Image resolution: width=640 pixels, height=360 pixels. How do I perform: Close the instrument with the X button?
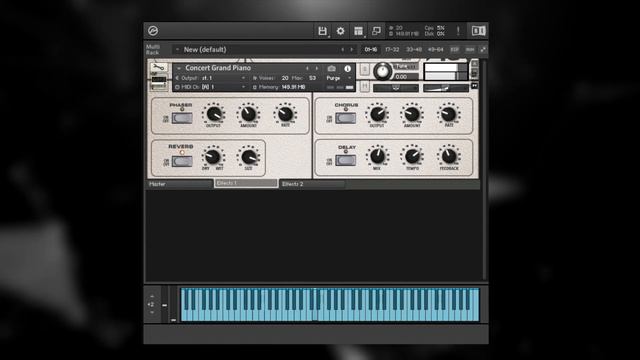point(474,64)
